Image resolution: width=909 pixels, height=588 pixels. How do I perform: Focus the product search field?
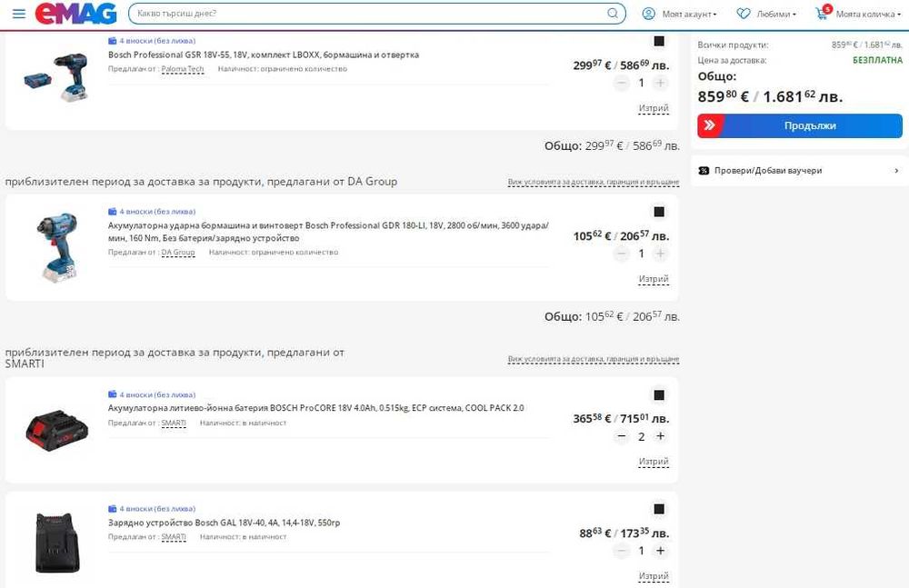coord(377,14)
